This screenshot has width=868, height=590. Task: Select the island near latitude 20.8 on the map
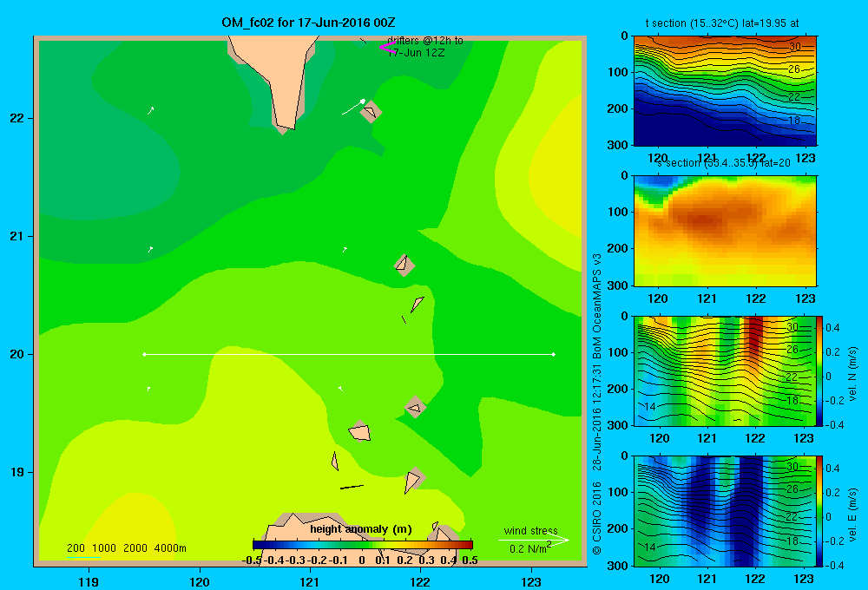click(404, 265)
